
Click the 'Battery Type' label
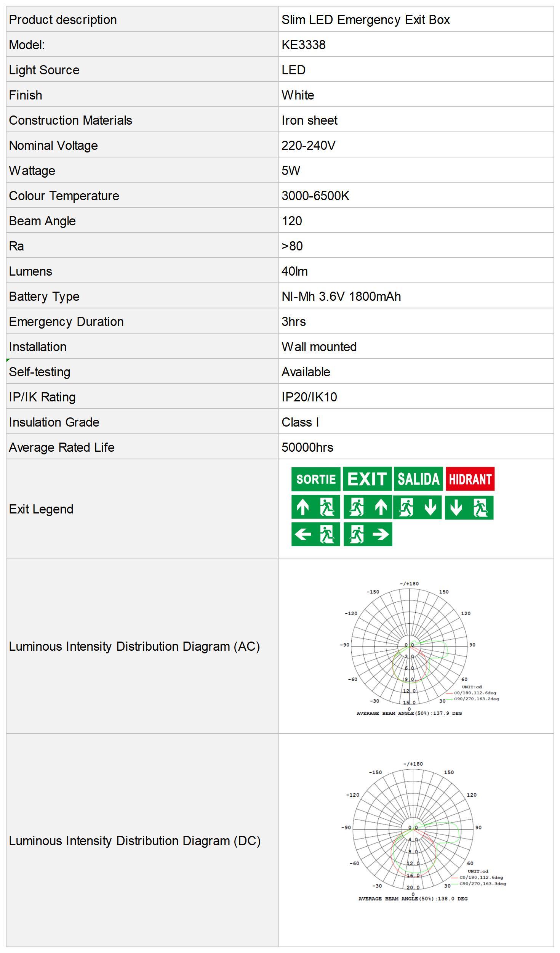pos(44,296)
